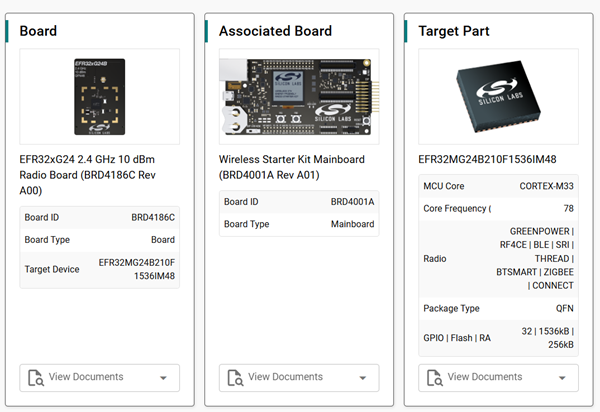Select the 'Board' card heading
The height and width of the screenshot is (412, 600).
coord(38,31)
